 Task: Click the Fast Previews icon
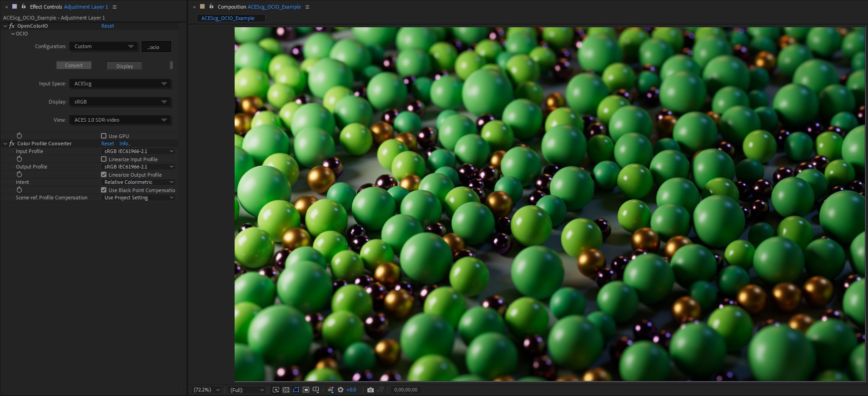pyautogui.click(x=276, y=390)
